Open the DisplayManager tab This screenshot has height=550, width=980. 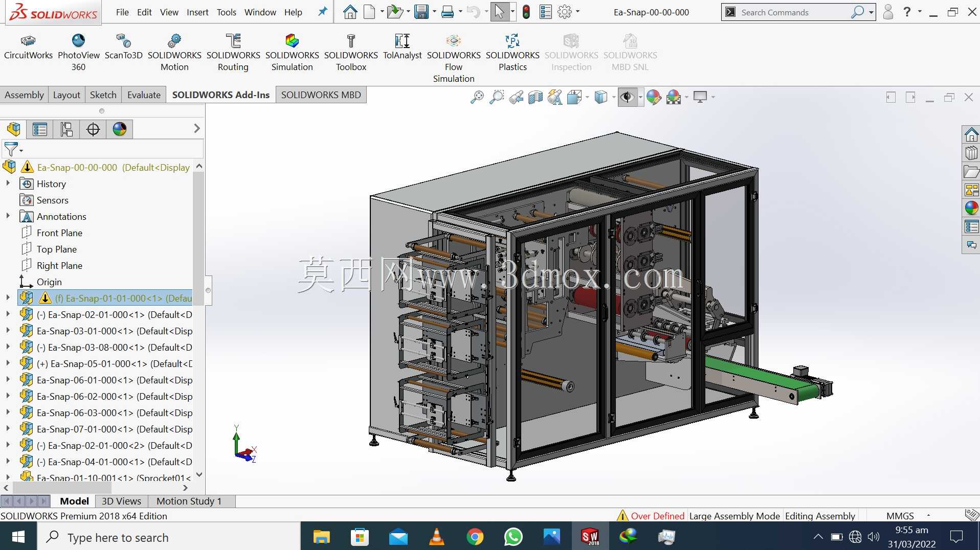(120, 129)
